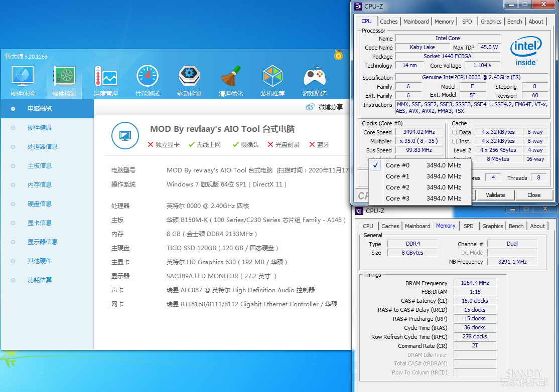Select 其他硬件 in the sidebar

pyautogui.click(x=40, y=261)
